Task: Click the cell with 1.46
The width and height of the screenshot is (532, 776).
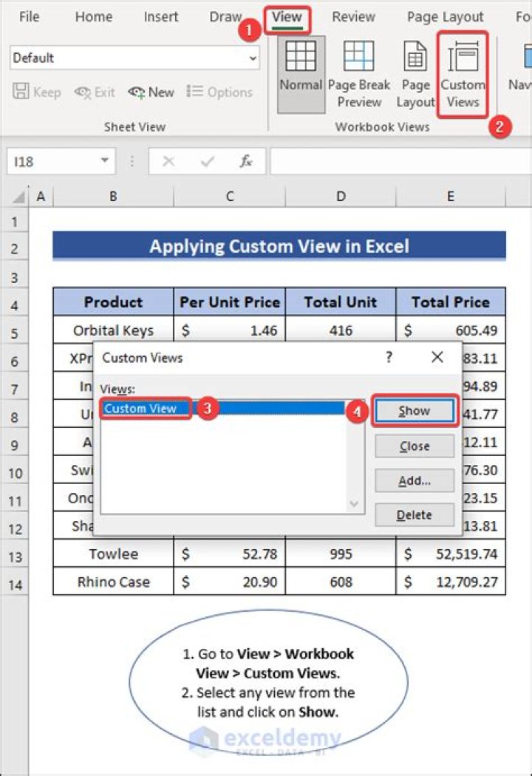Action: pos(230,330)
